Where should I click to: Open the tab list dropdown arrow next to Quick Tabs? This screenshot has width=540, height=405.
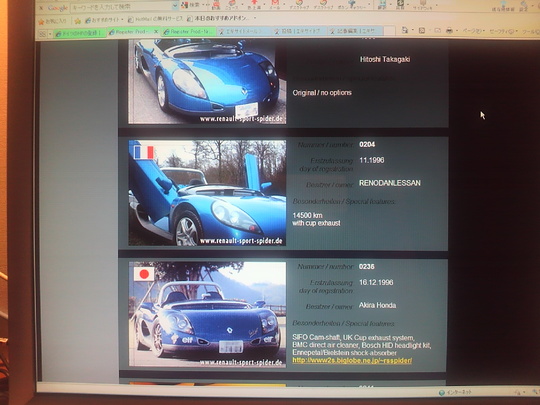pos(50,34)
